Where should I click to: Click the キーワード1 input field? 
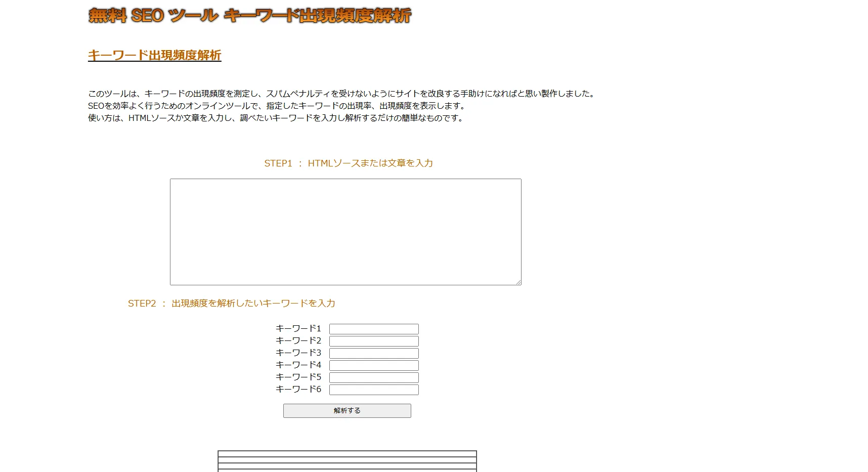click(x=374, y=329)
